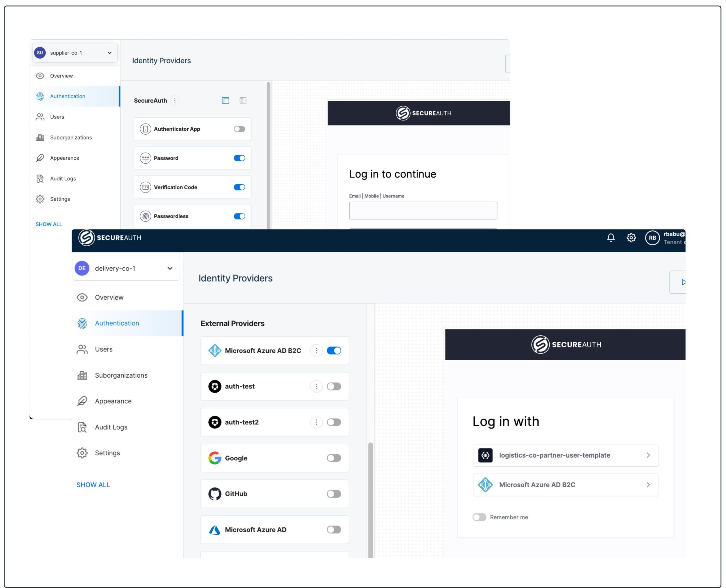Toggle Remember me in login preview

(x=479, y=518)
